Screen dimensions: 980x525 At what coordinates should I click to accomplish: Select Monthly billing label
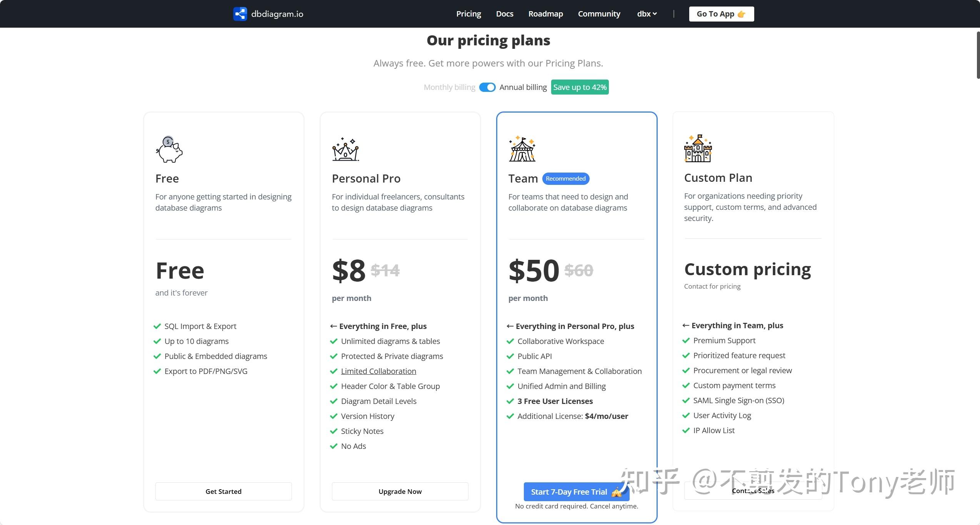(x=449, y=87)
